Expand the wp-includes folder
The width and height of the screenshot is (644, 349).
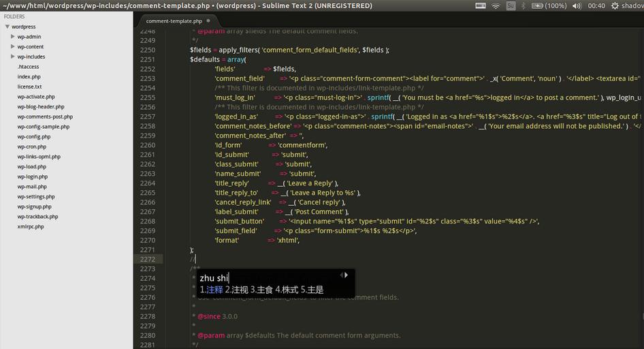click(x=13, y=57)
